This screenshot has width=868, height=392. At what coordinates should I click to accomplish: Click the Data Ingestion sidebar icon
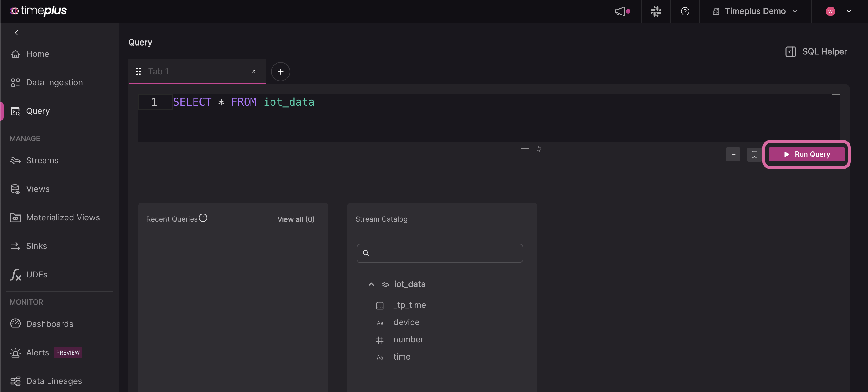(x=15, y=82)
